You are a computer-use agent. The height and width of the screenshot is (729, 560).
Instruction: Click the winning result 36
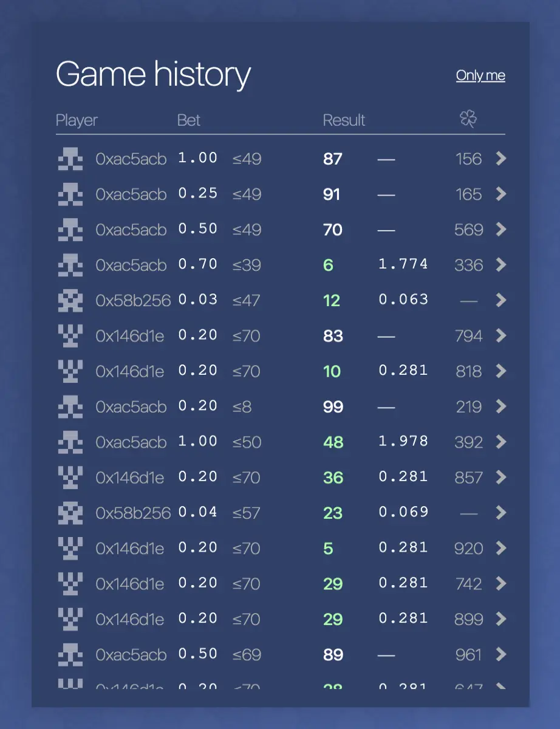click(x=333, y=477)
